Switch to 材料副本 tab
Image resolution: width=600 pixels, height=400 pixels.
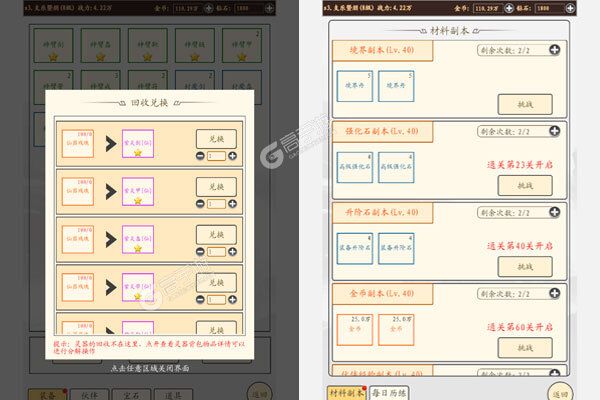coord(347,393)
